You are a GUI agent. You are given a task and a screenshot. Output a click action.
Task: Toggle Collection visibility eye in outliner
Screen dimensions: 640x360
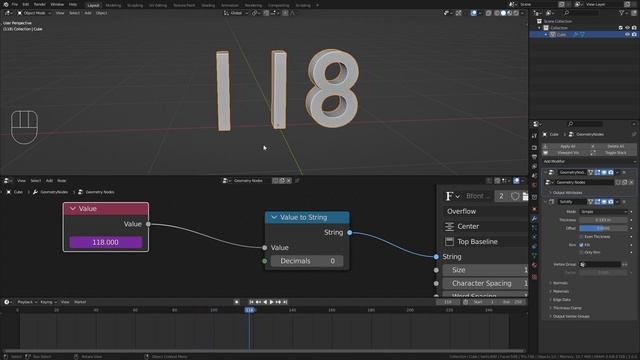tap(627, 28)
